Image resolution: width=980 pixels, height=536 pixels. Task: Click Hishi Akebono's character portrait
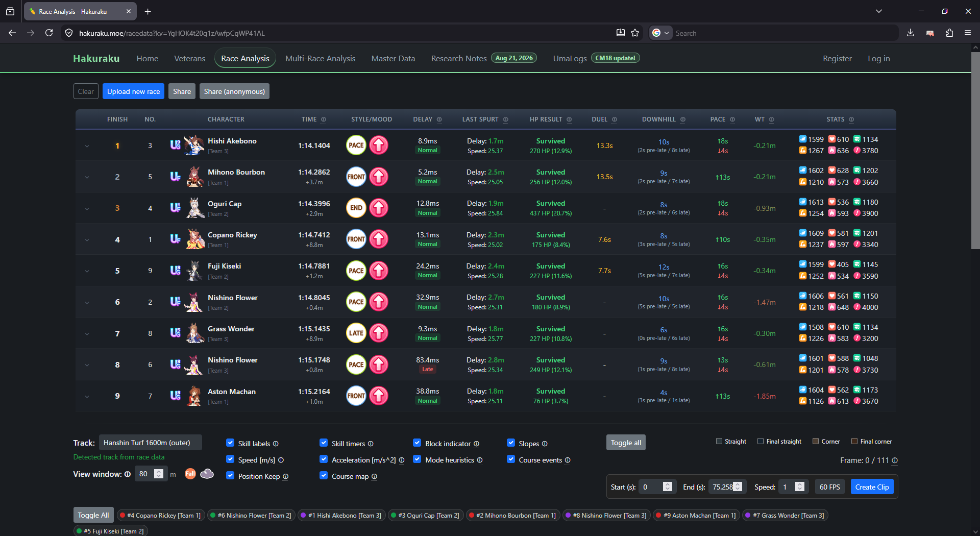click(194, 145)
